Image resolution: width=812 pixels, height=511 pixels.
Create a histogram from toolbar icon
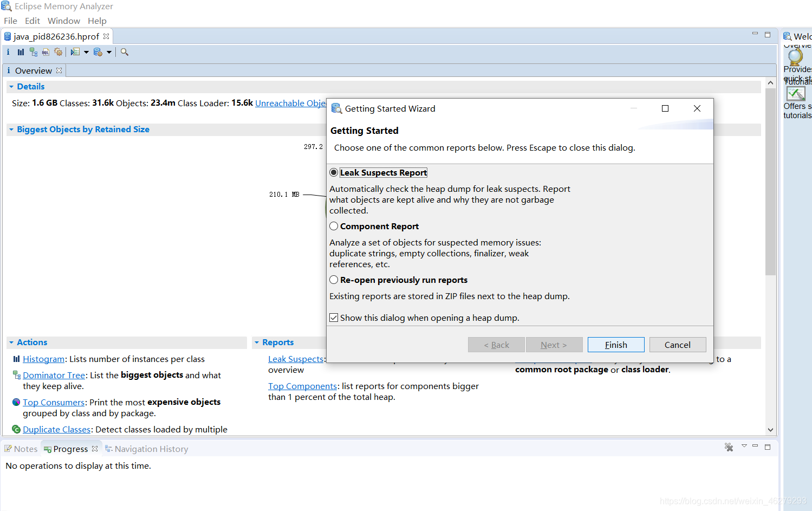pyautogui.click(x=21, y=52)
